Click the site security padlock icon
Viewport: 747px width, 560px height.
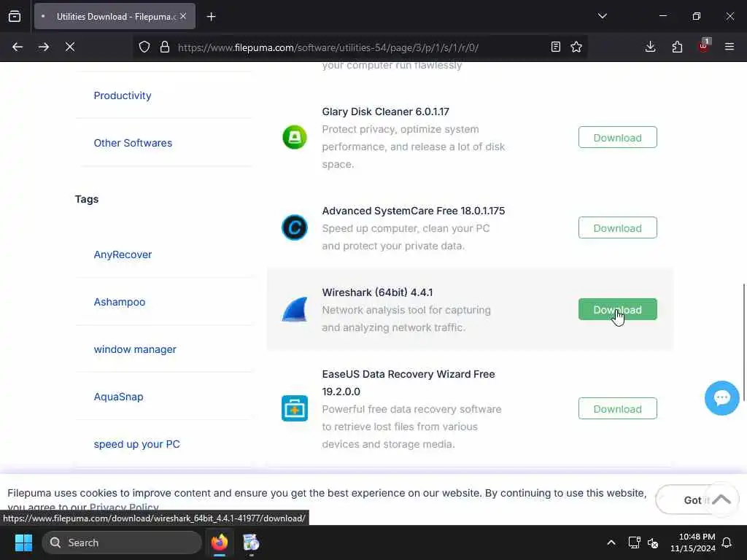tap(164, 47)
